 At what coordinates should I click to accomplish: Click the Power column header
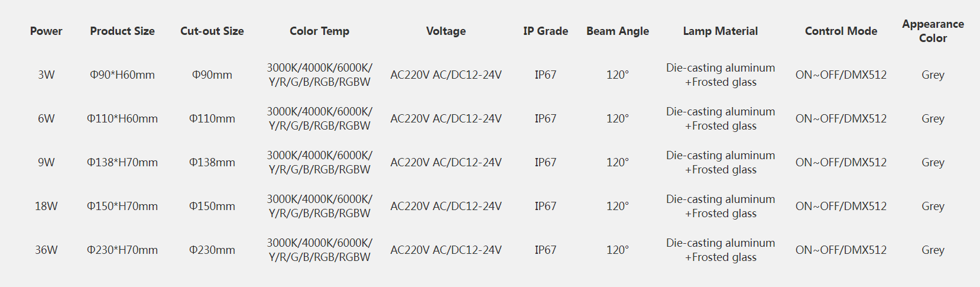click(46, 31)
